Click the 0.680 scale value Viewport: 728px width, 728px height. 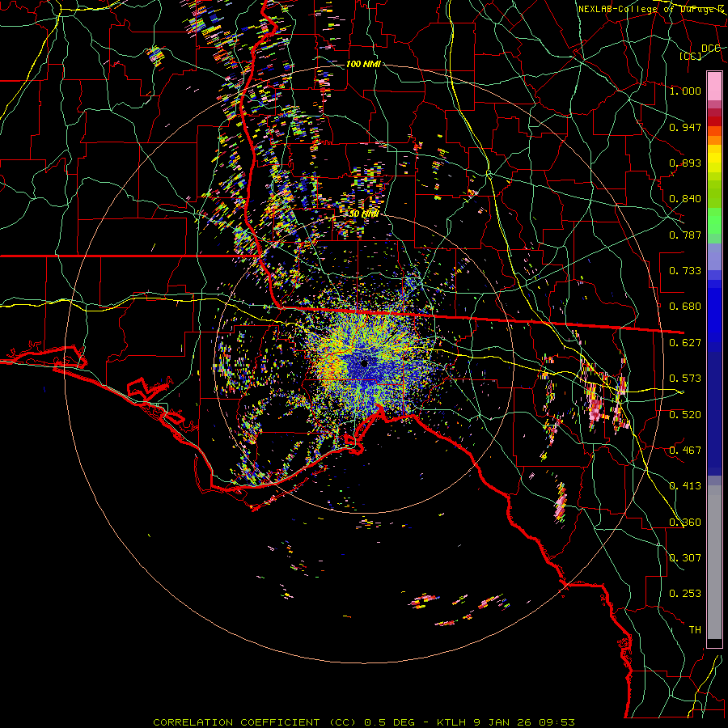point(685,307)
